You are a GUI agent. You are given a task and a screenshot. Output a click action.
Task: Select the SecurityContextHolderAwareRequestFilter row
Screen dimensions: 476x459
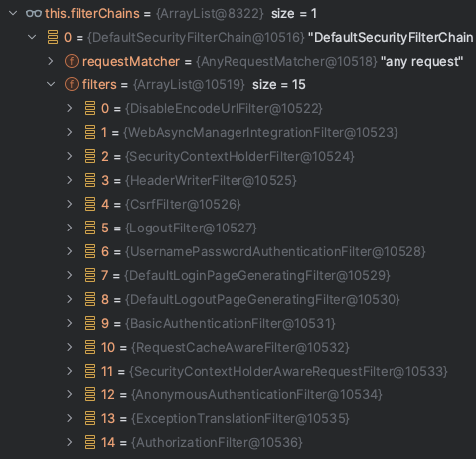tap(238, 371)
